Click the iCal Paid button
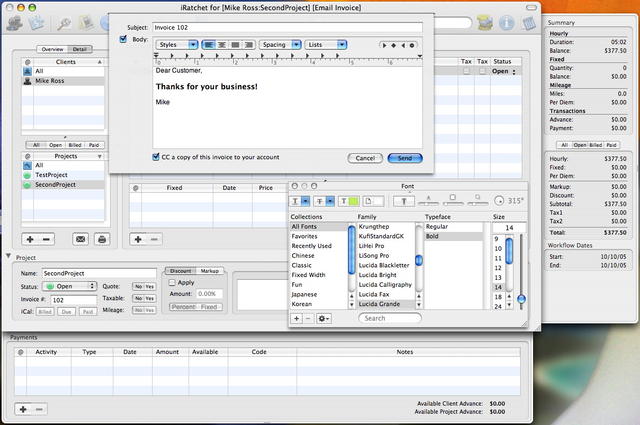Screen dimensions: 640x425 88,312
